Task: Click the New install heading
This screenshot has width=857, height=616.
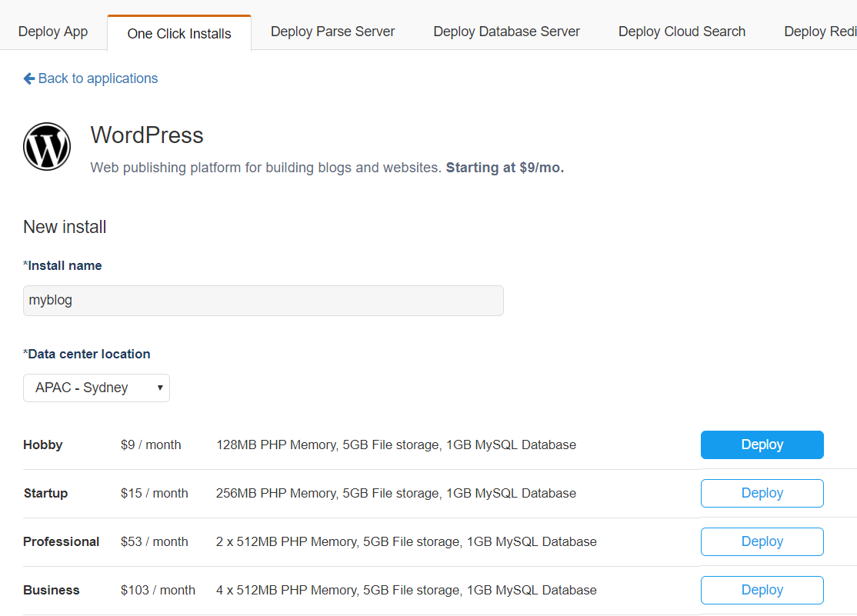Action: click(65, 227)
